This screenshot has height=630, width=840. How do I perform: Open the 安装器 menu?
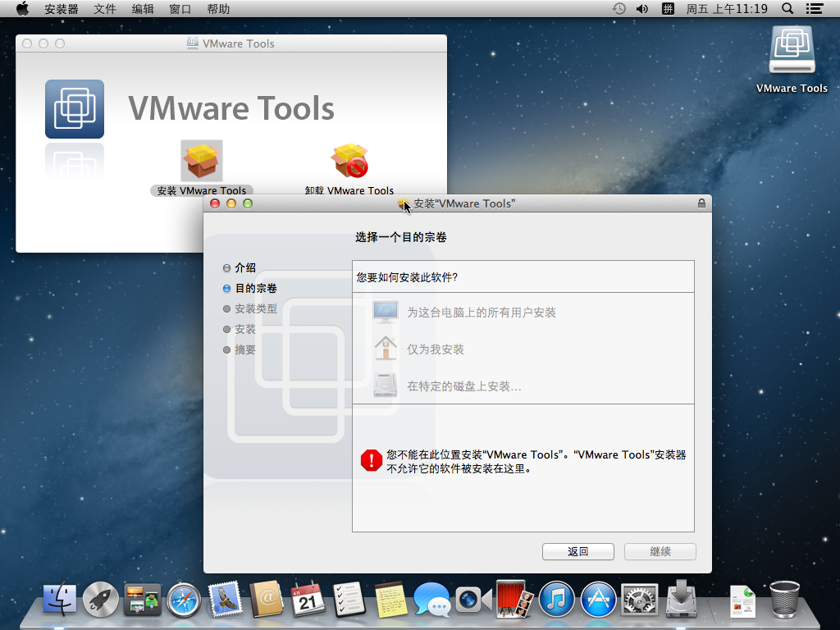tap(61, 9)
